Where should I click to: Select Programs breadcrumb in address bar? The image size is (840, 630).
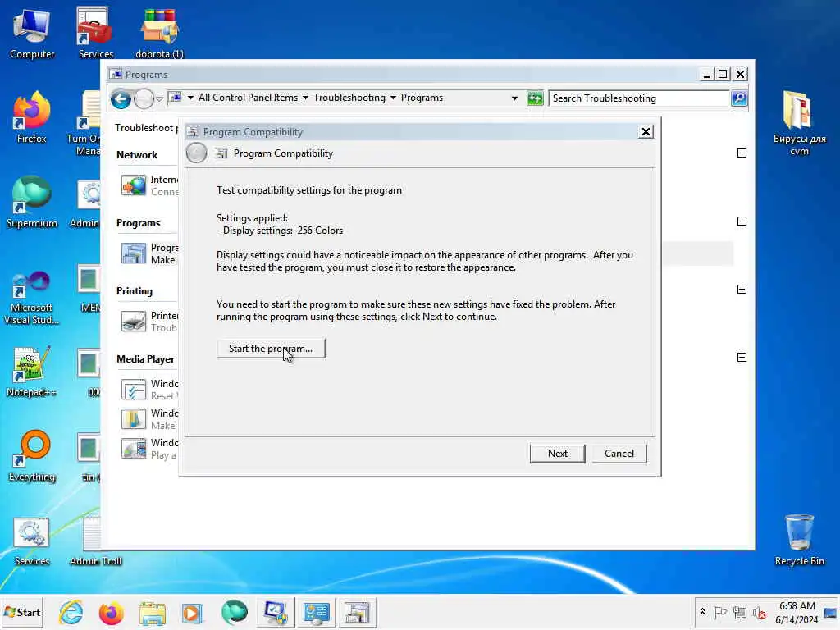click(422, 98)
